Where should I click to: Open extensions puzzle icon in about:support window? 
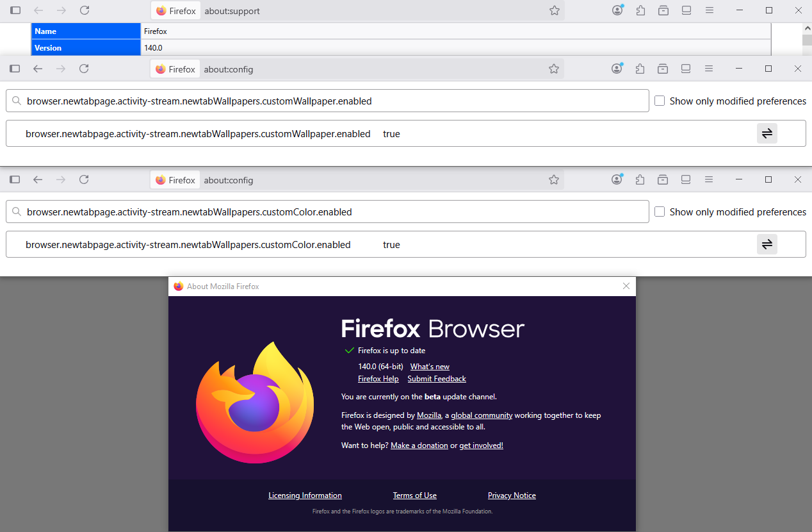click(x=640, y=10)
